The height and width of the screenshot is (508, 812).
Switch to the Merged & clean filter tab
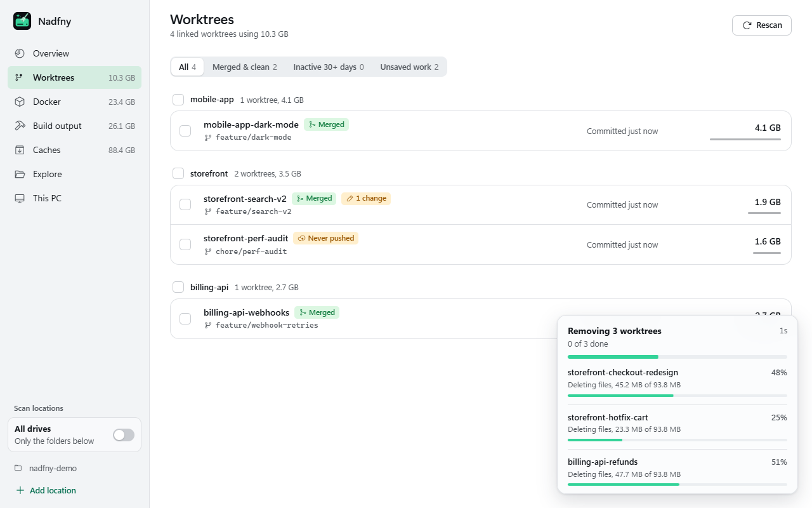coord(244,67)
